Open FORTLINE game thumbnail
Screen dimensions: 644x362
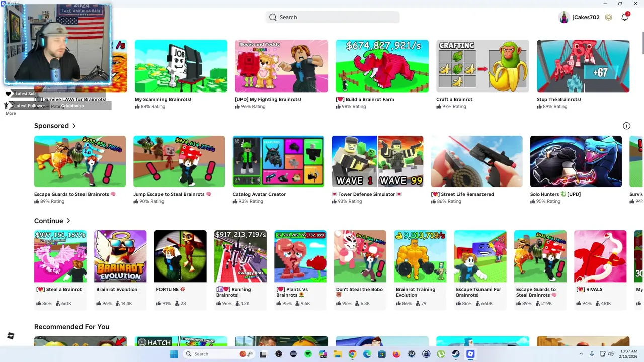(x=180, y=256)
